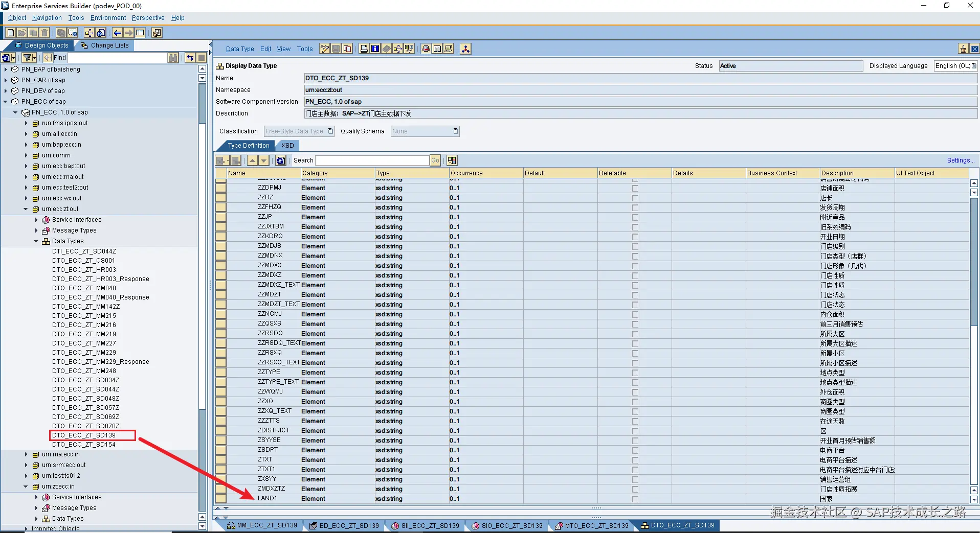
Task: Click the move-up triangle icon in table toolbar
Action: (253, 160)
